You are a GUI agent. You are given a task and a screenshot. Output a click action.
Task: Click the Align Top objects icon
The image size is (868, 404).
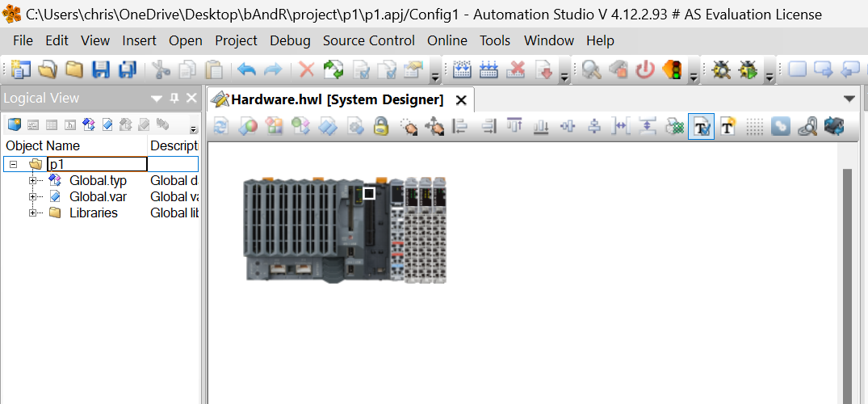pos(515,126)
